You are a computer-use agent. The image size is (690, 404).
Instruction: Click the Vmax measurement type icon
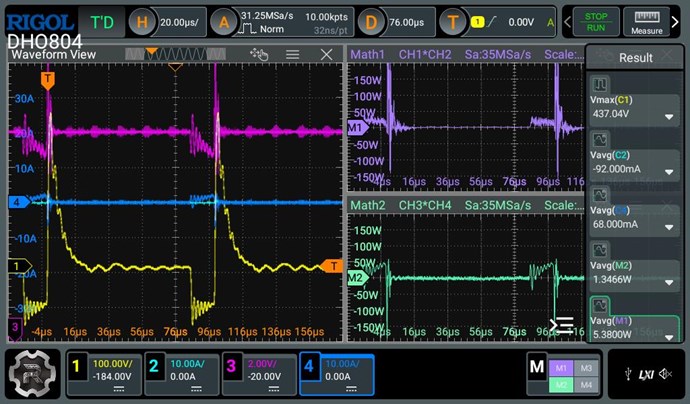coord(600,84)
